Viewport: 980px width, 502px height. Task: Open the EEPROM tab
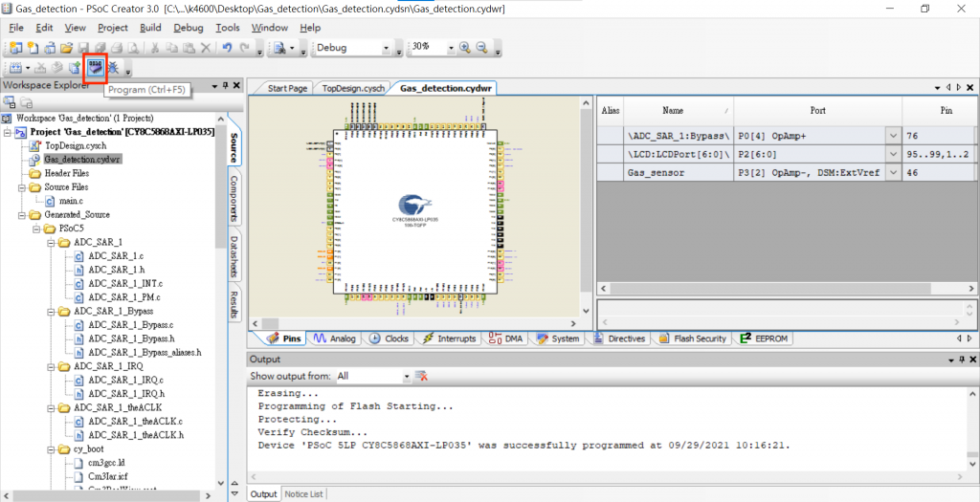click(765, 338)
